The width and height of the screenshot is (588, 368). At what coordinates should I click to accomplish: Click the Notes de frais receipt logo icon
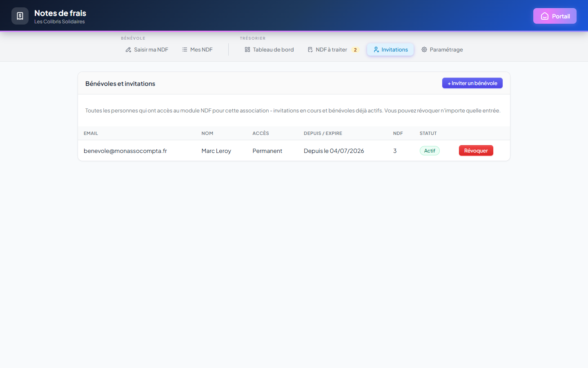20,16
